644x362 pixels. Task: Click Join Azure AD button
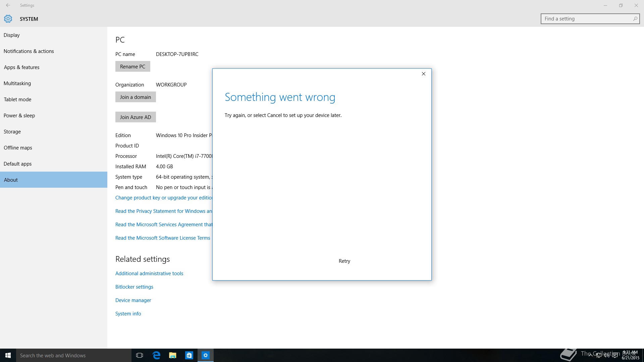[x=136, y=117]
